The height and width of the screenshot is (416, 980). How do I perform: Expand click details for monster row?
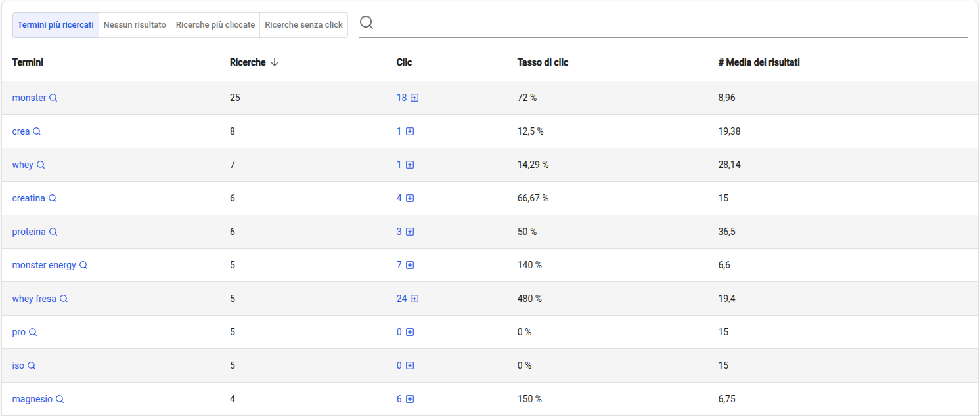click(x=414, y=98)
